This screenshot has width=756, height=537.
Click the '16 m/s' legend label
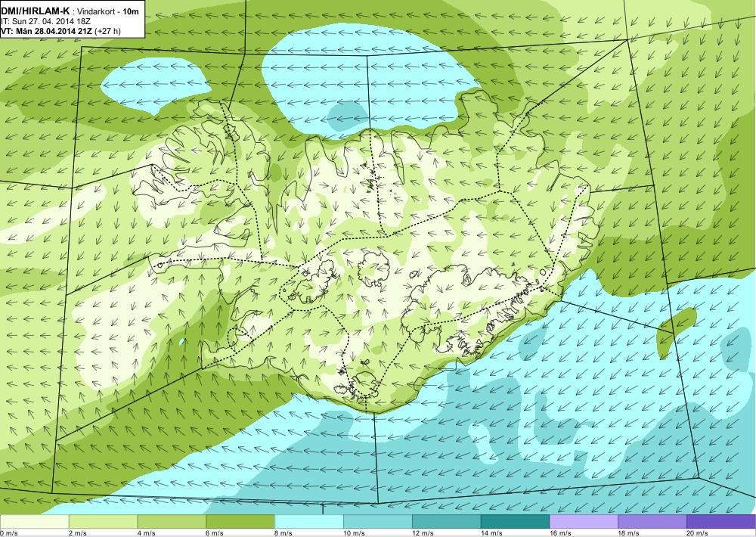point(561,533)
